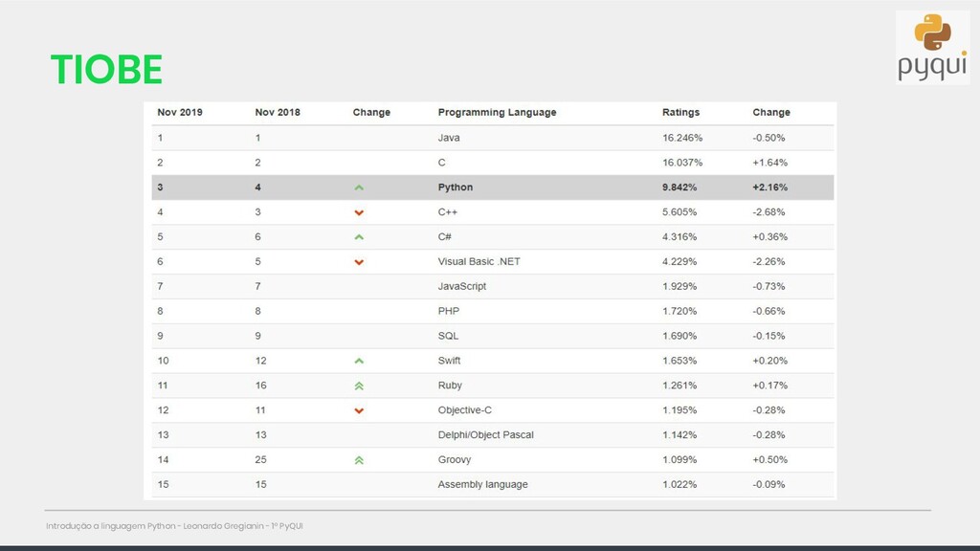This screenshot has width=980, height=551.
Task: Select the 'Swift' language cell
Action: point(449,361)
